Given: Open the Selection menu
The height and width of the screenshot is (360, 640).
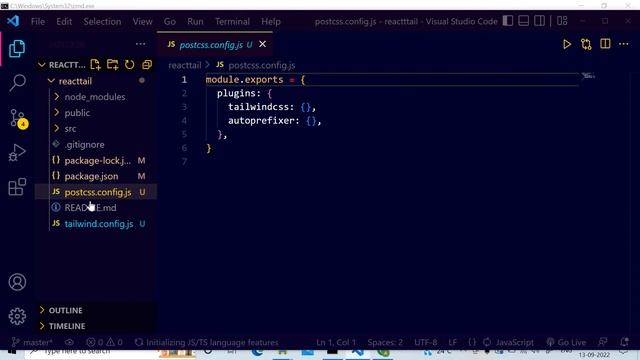Looking at the screenshot, I should coord(102,21).
